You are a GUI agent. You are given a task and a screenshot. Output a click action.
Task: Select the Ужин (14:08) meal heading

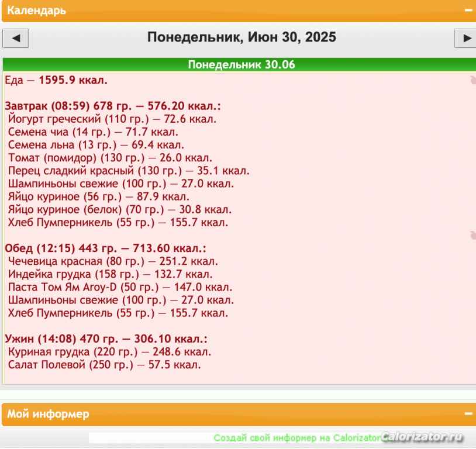106,339
